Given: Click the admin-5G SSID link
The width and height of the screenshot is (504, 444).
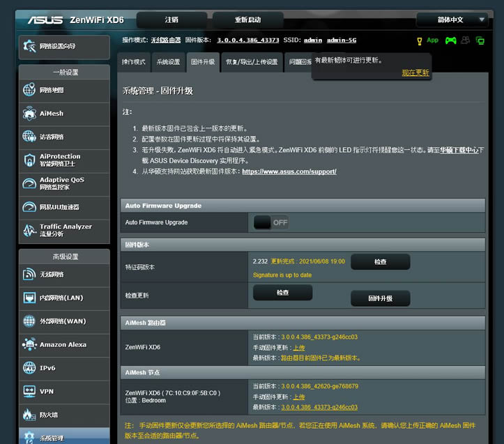Looking at the screenshot, I should tap(342, 40).
